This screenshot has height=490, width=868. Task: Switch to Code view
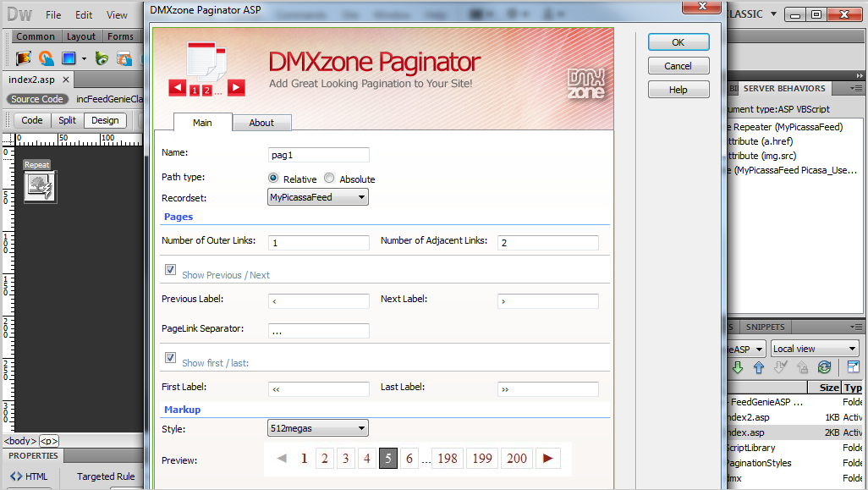click(32, 120)
